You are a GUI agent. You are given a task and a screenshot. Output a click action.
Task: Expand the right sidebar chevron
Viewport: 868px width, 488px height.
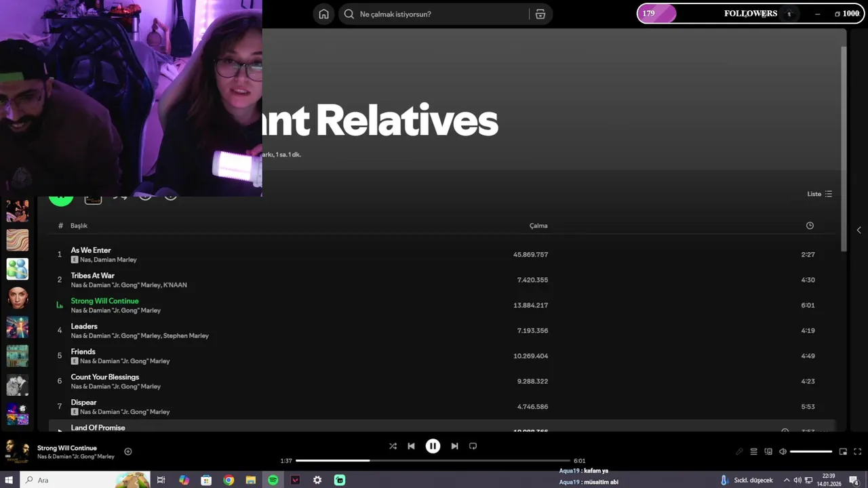tap(859, 230)
